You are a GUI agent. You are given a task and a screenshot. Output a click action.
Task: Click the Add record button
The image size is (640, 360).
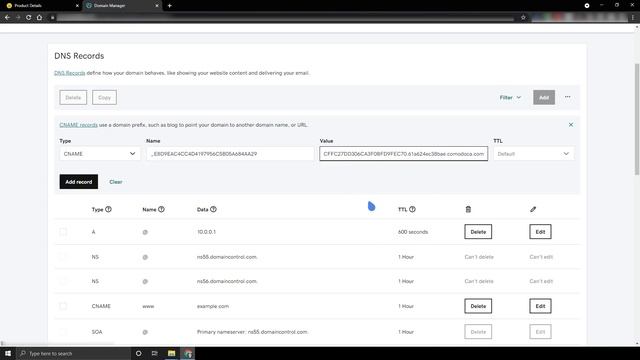tap(79, 182)
